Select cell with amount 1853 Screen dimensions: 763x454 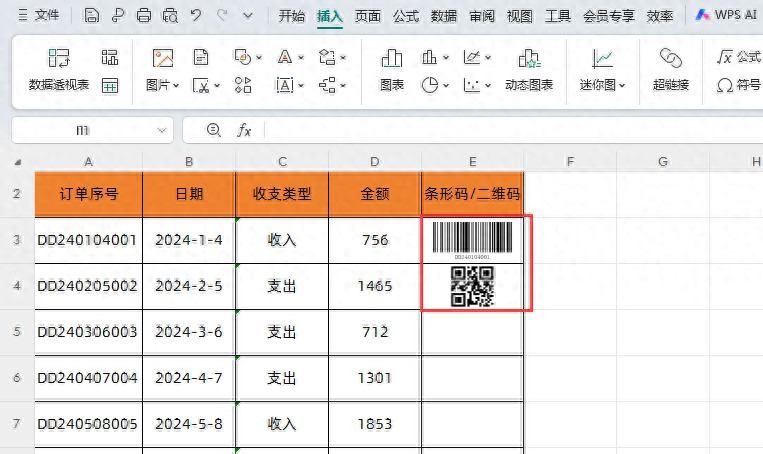pyautogui.click(x=375, y=424)
